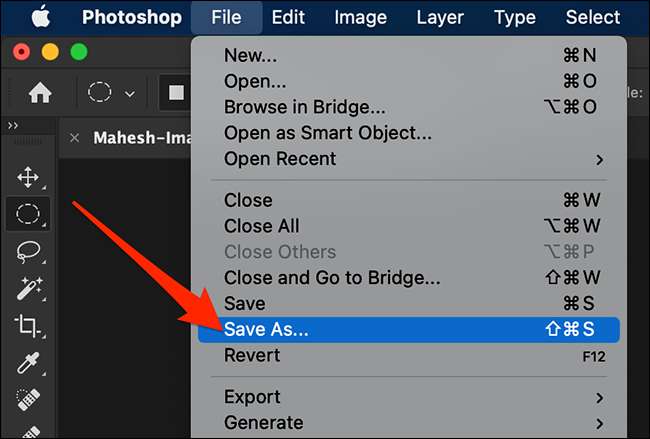Open the Layer menu
Viewport: 650px width, 439px height.
point(439,17)
